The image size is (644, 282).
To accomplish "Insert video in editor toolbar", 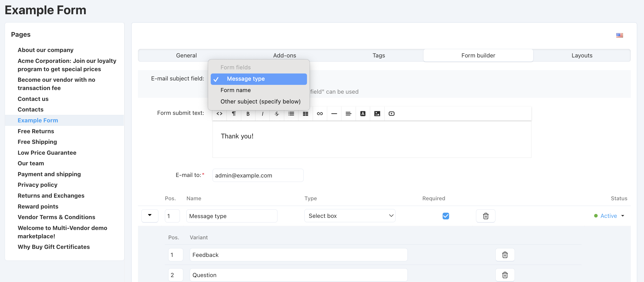I will 392,114.
